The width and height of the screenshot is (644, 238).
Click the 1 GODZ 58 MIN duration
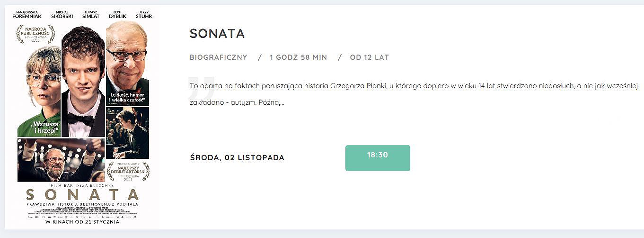(x=298, y=57)
